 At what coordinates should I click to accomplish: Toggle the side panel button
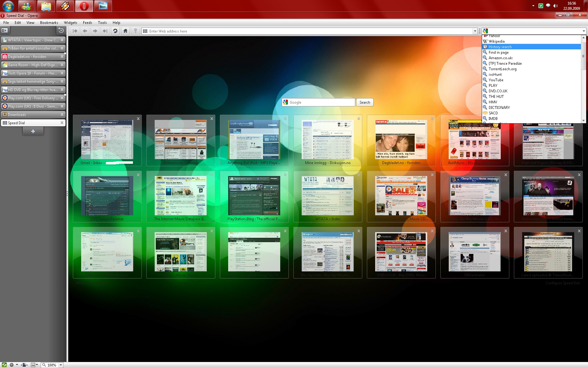pos(5,30)
